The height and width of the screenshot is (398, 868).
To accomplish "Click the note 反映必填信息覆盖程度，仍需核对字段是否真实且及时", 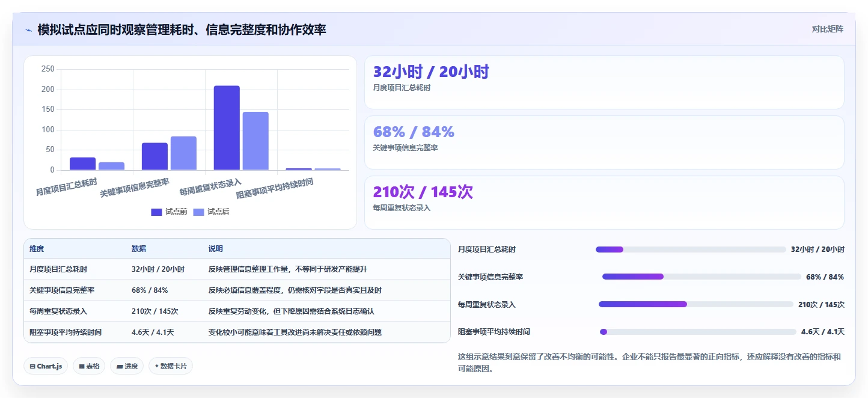I will (295, 290).
